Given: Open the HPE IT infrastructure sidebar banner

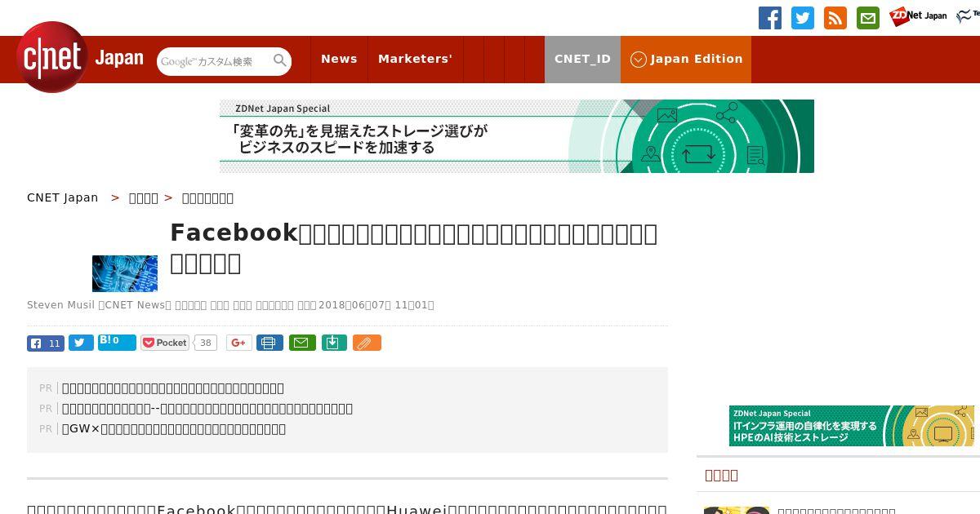Looking at the screenshot, I should (x=852, y=426).
